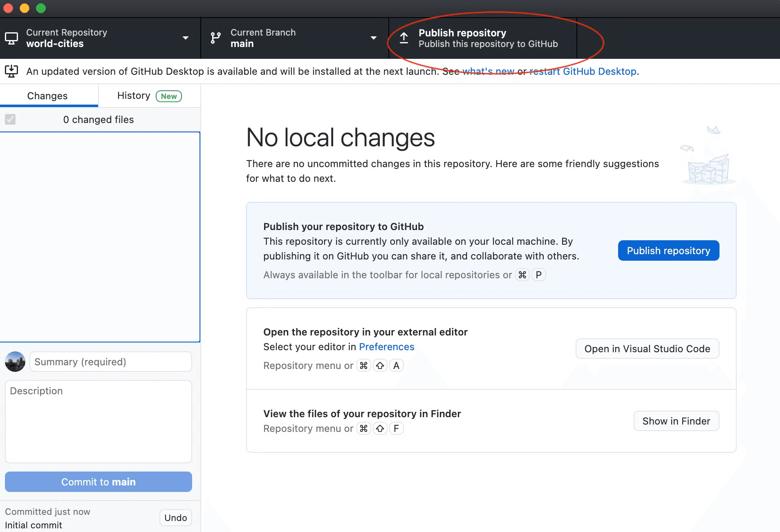Click the empty changed files list pane
780x532 pixels.
pos(100,237)
